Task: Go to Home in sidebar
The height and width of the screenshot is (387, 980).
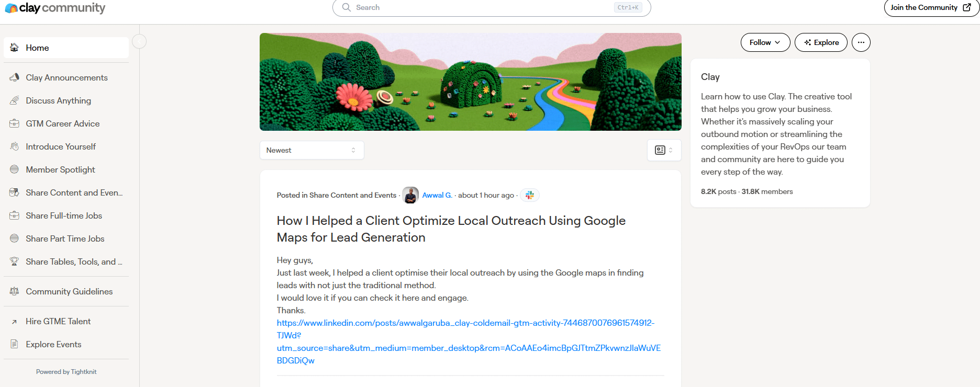Action: [37, 48]
